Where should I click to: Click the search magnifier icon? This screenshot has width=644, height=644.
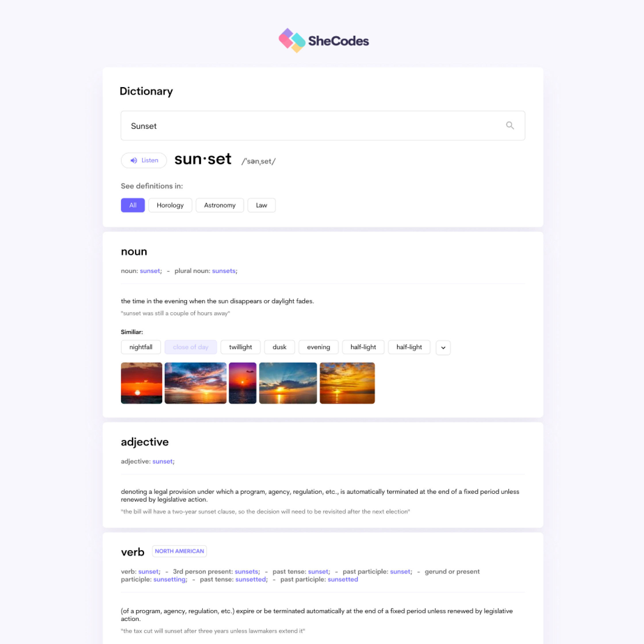click(x=509, y=126)
